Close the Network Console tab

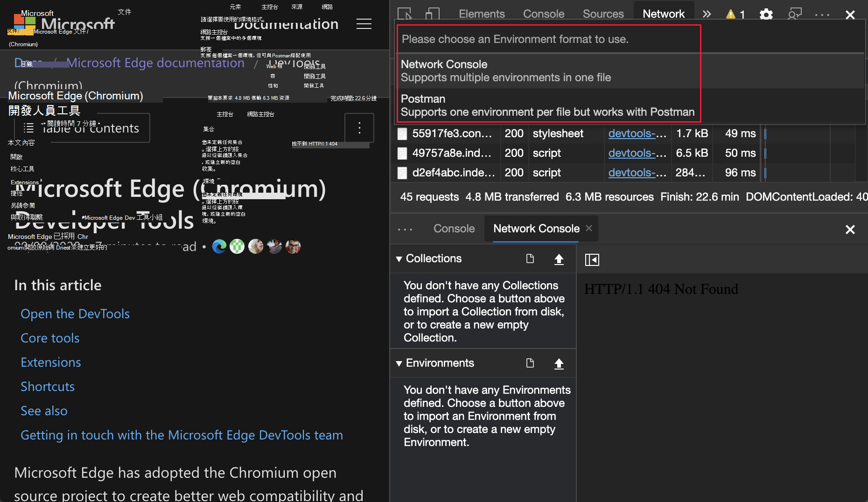coord(589,228)
